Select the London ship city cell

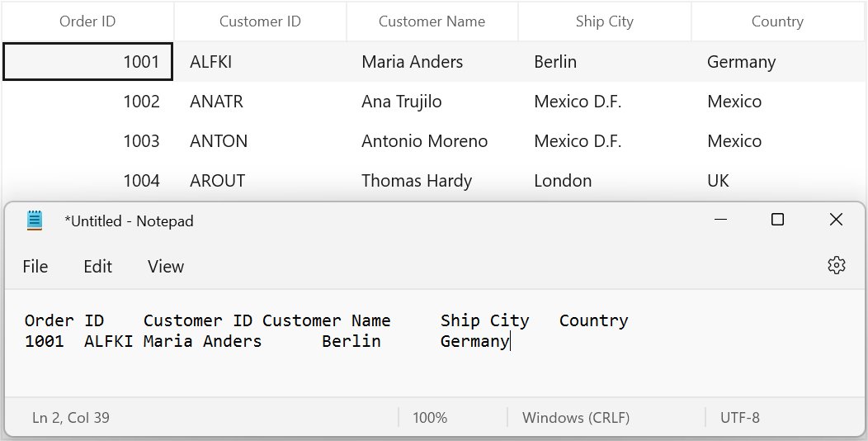pyautogui.click(x=605, y=181)
